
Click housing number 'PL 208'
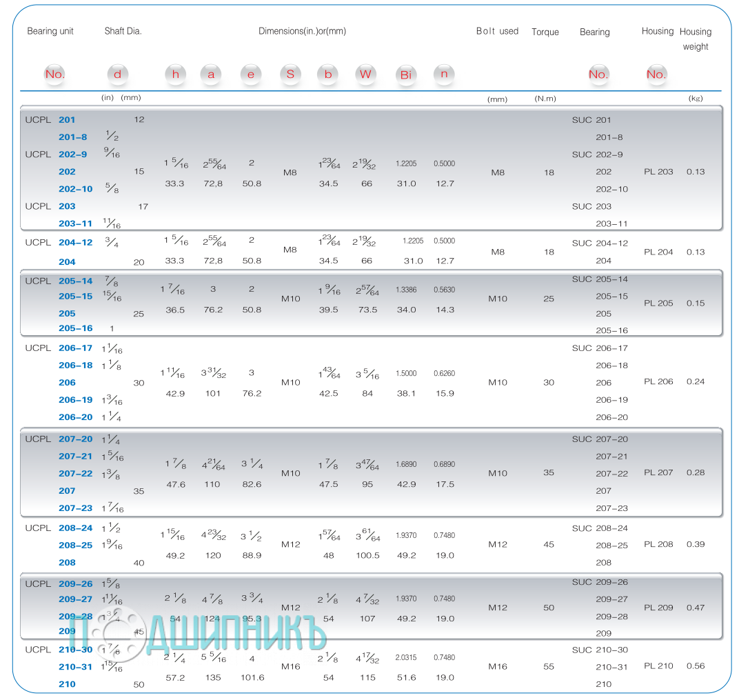[x=658, y=544]
